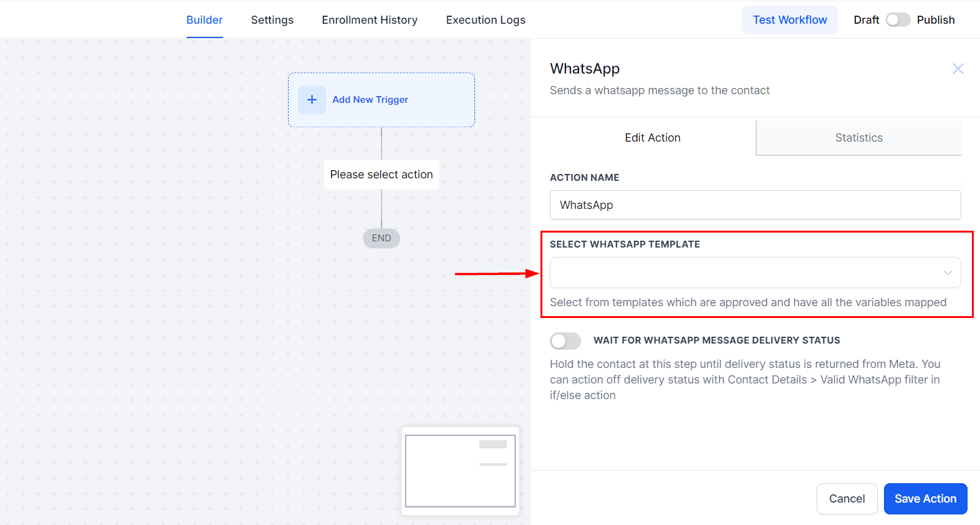Viewport: 980px width, 525px height.
Task: Click the chevron arrow in template dropdown
Action: (947, 272)
